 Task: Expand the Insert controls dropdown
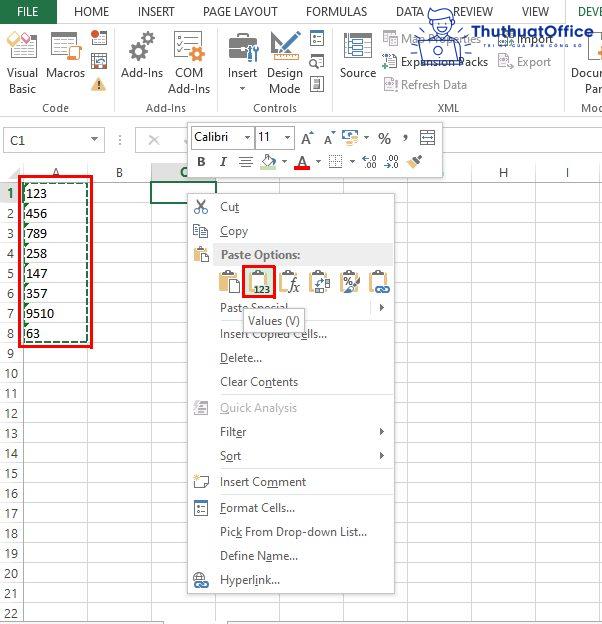pyautogui.click(x=242, y=88)
